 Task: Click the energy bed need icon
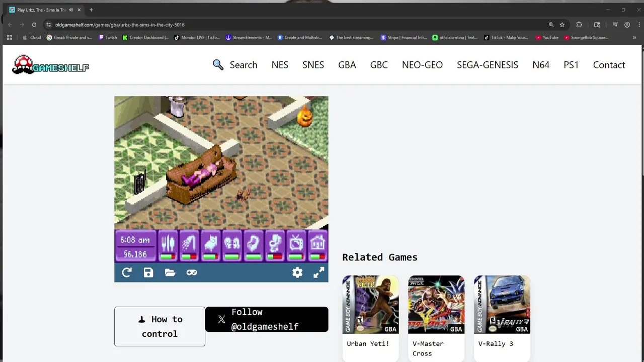211,246
